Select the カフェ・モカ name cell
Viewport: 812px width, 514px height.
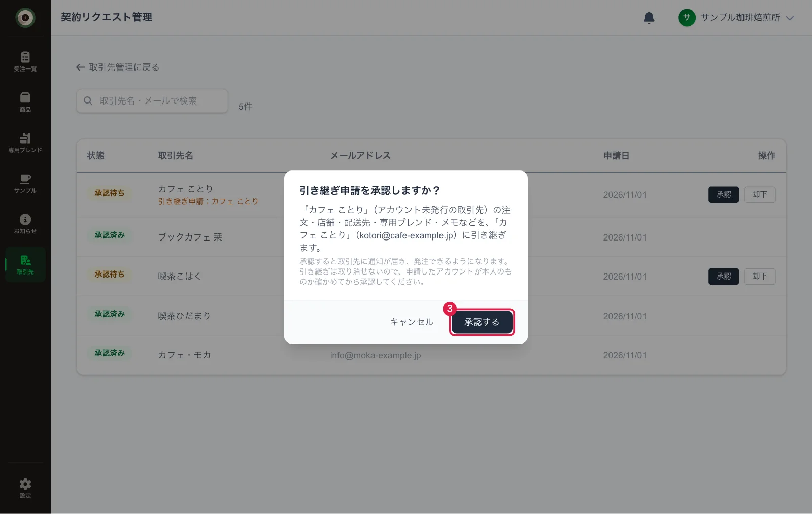click(x=184, y=355)
